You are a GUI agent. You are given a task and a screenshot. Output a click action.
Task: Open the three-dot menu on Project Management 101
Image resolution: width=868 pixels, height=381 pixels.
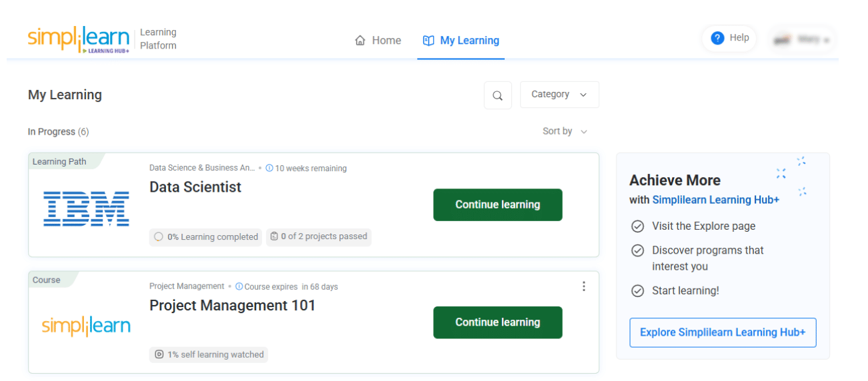584,286
